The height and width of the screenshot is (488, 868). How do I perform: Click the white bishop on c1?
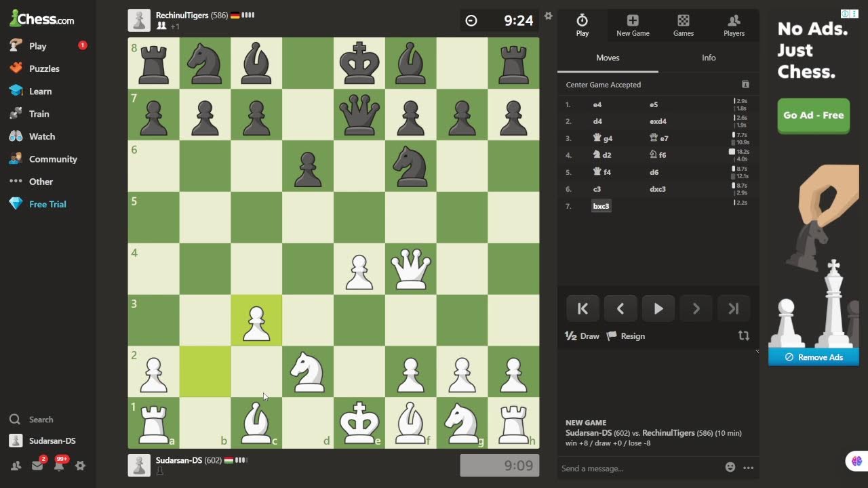coord(256,424)
